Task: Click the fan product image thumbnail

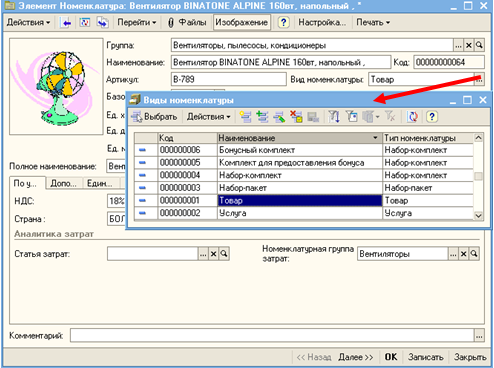Action: click(56, 86)
